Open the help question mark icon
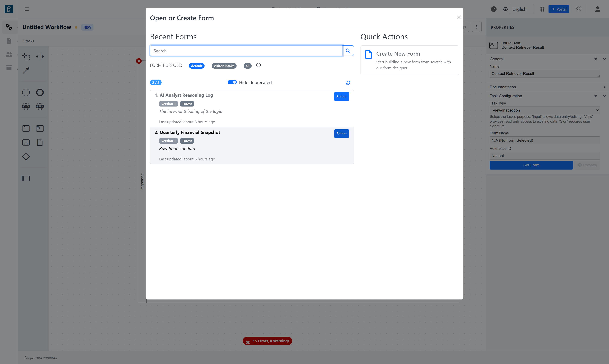Image resolution: width=609 pixels, height=364 pixels. coord(494,9)
